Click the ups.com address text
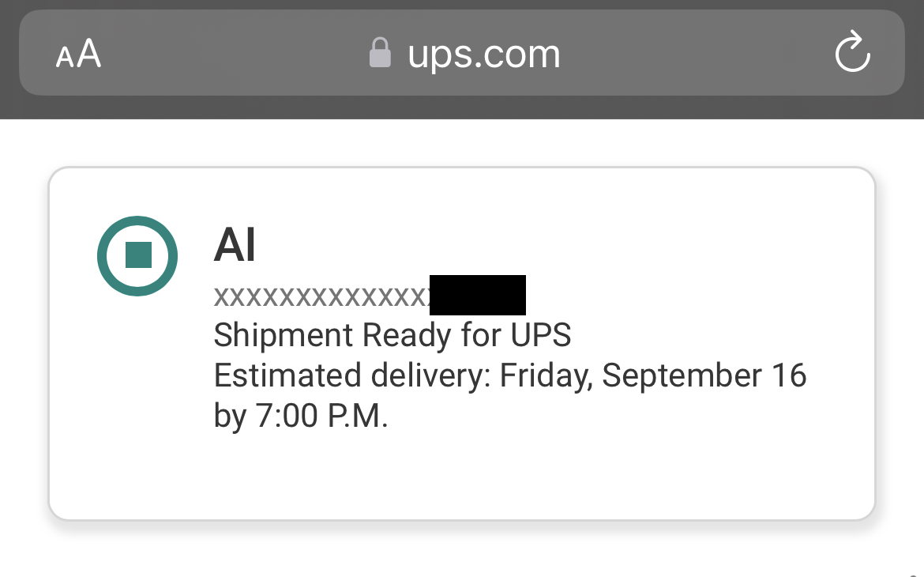This screenshot has height=577, width=924. click(x=483, y=54)
